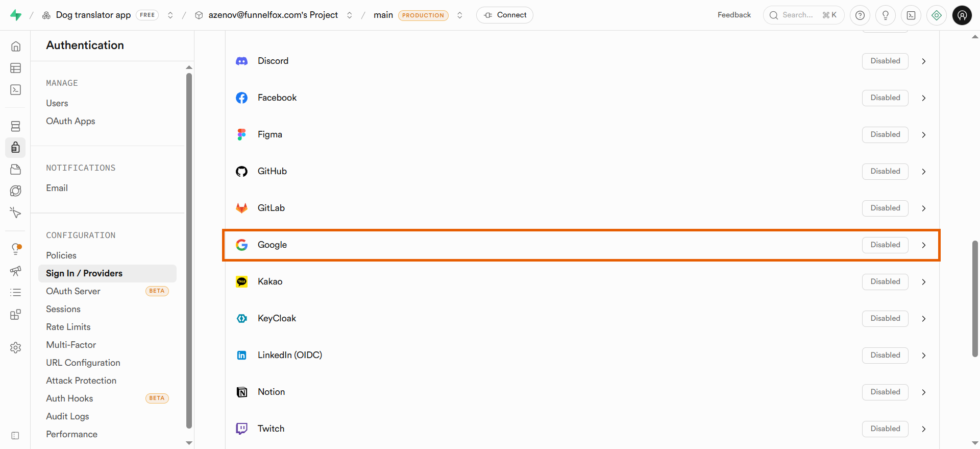
Task: Open Project Settings gear icon
Action: pyautogui.click(x=16, y=348)
